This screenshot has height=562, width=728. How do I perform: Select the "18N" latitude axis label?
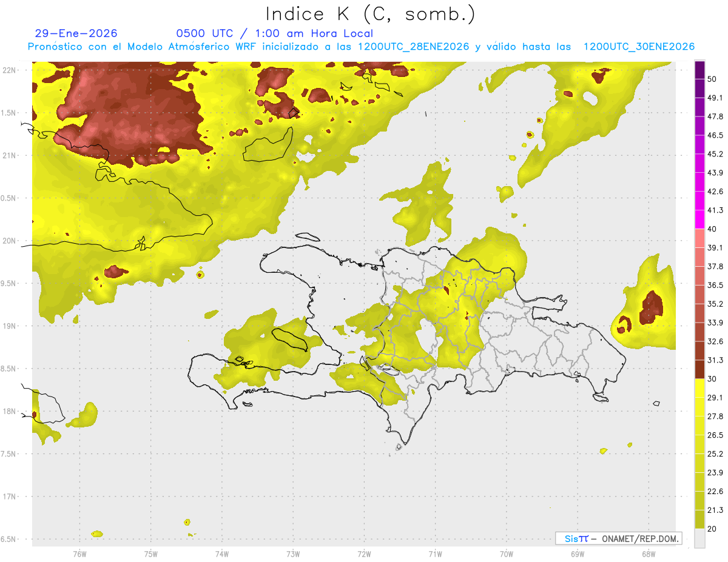(x=9, y=412)
